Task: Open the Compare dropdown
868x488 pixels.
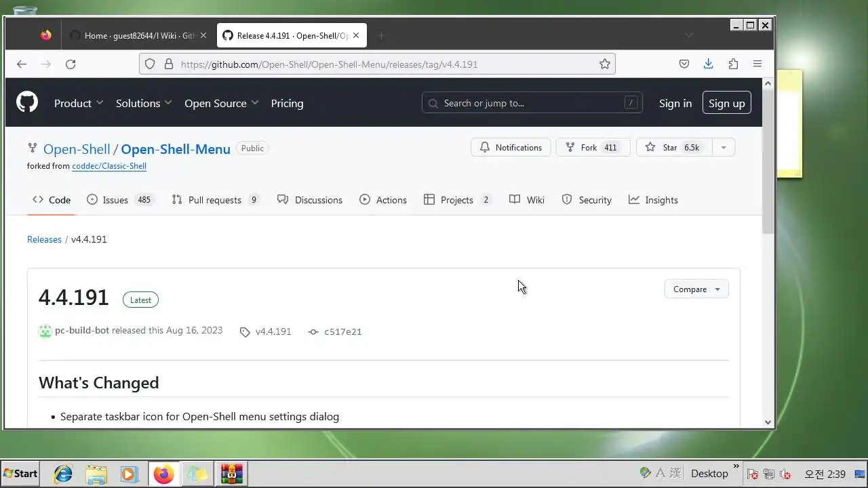Action: [x=696, y=289]
